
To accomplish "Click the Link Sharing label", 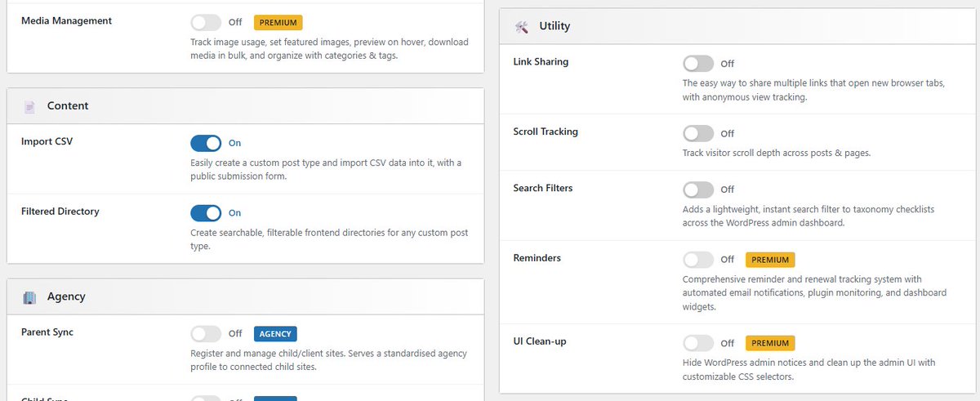I will 541,62.
